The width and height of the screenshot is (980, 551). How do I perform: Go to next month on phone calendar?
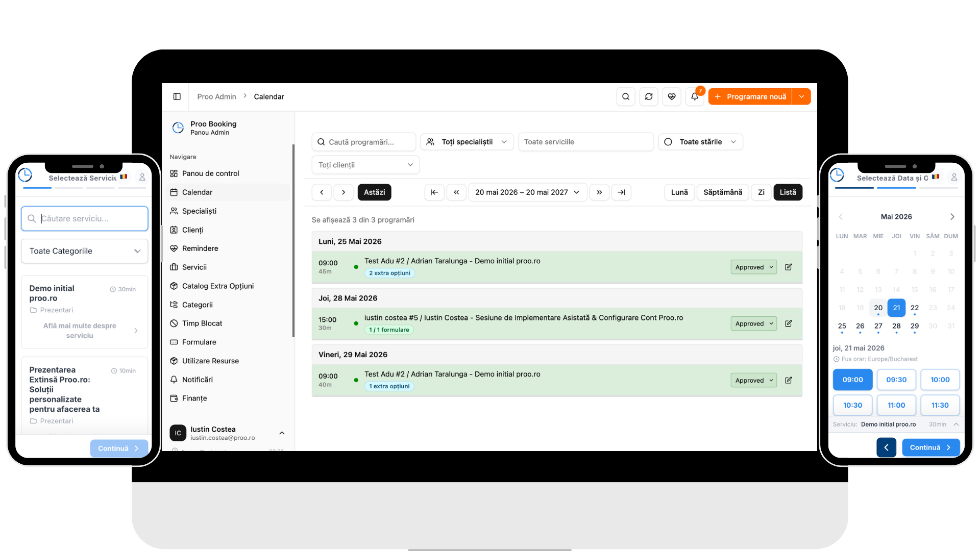[952, 217]
